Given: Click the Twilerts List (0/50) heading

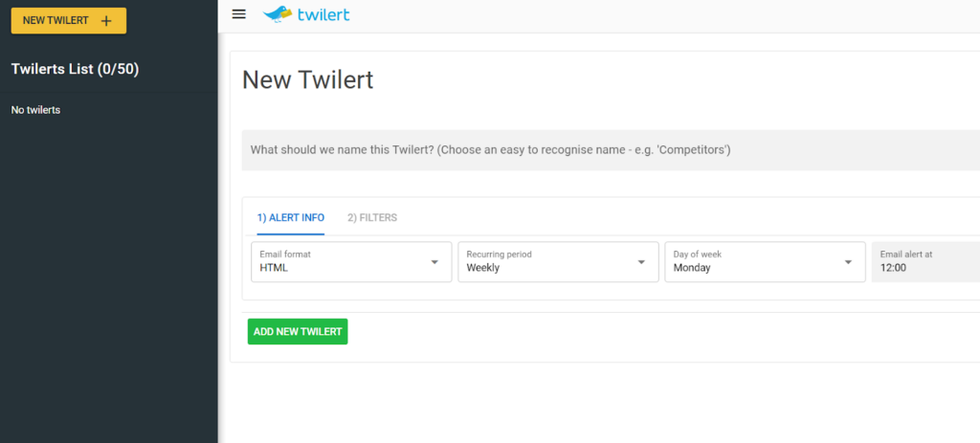Looking at the screenshot, I should (76, 69).
